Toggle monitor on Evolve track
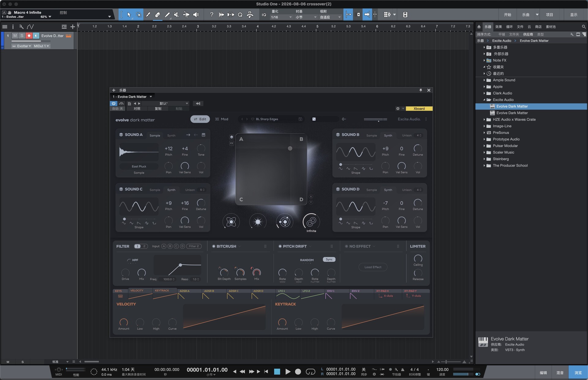The width and height of the screenshot is (588, 380). [x=36, y=36]
